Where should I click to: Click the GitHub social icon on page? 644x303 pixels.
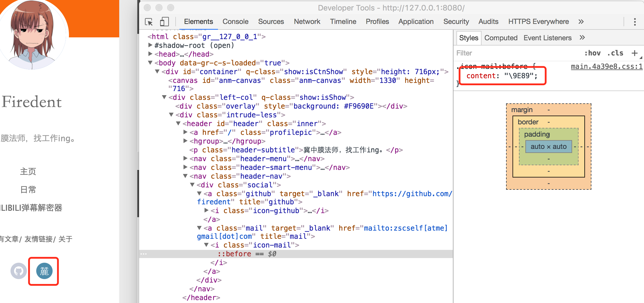tap(19, 271)
